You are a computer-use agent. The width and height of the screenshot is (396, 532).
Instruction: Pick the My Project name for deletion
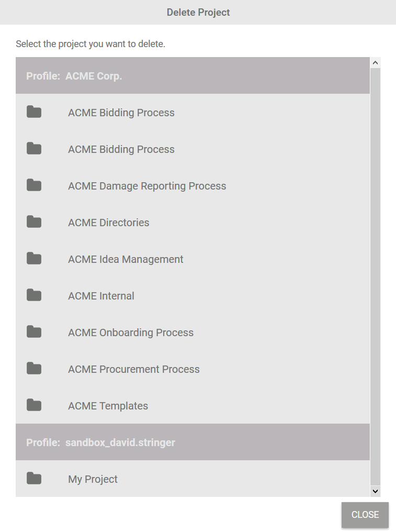93,479
